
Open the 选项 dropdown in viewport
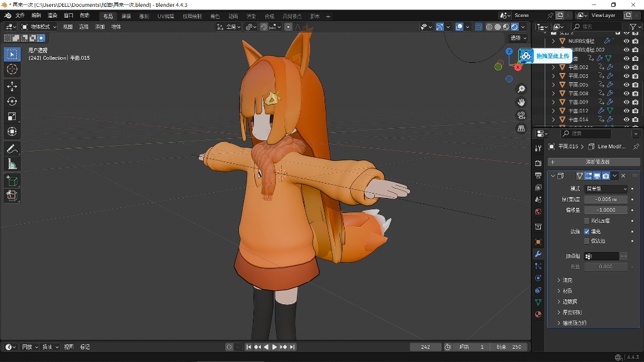click(x=518, y=38)
